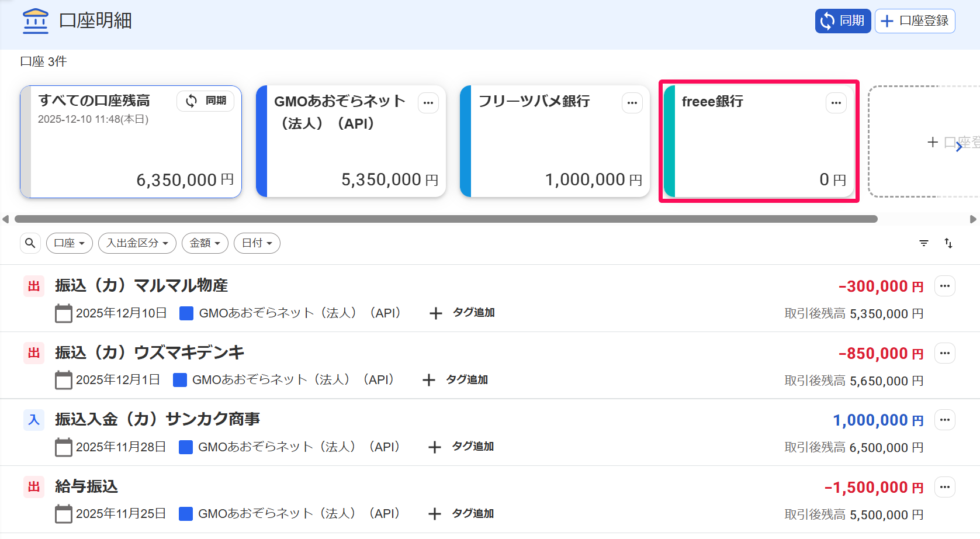
Task: Open the more menu on GMOあおぞらネット card
Action: (x=428, y=103)
